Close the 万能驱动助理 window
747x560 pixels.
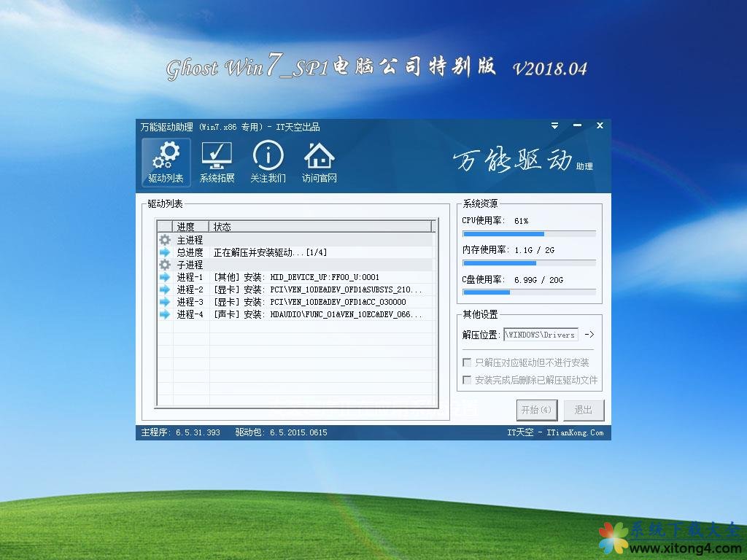point(600,125)
